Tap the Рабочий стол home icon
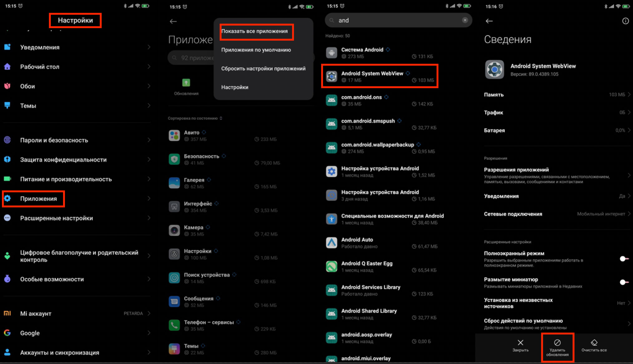 [7, 66]
